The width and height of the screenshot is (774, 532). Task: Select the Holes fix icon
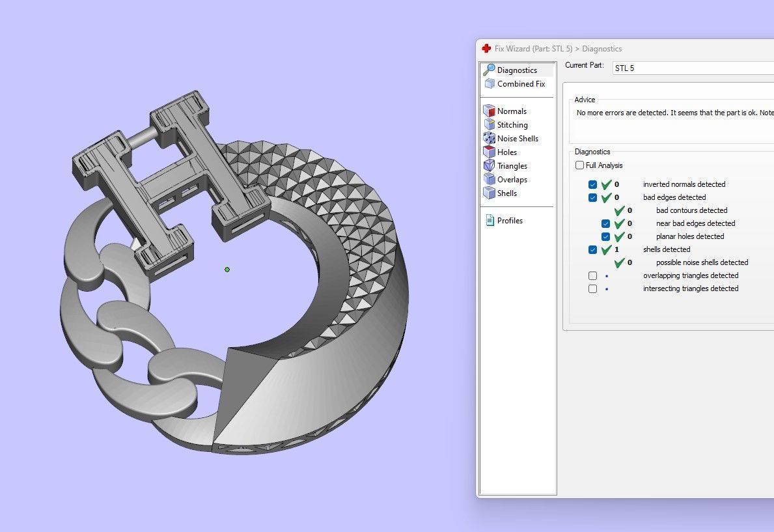(489, 152)
